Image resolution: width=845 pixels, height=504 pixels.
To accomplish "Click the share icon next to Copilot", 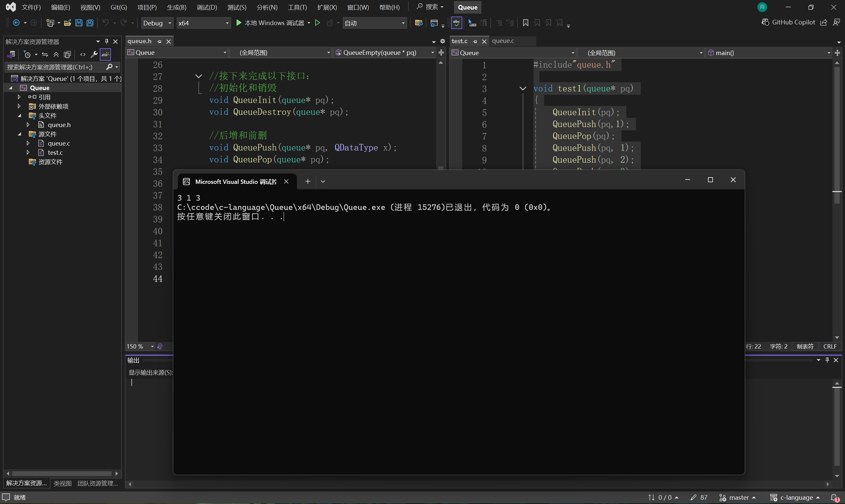I will pyautogui.click(x=824, y=22).
